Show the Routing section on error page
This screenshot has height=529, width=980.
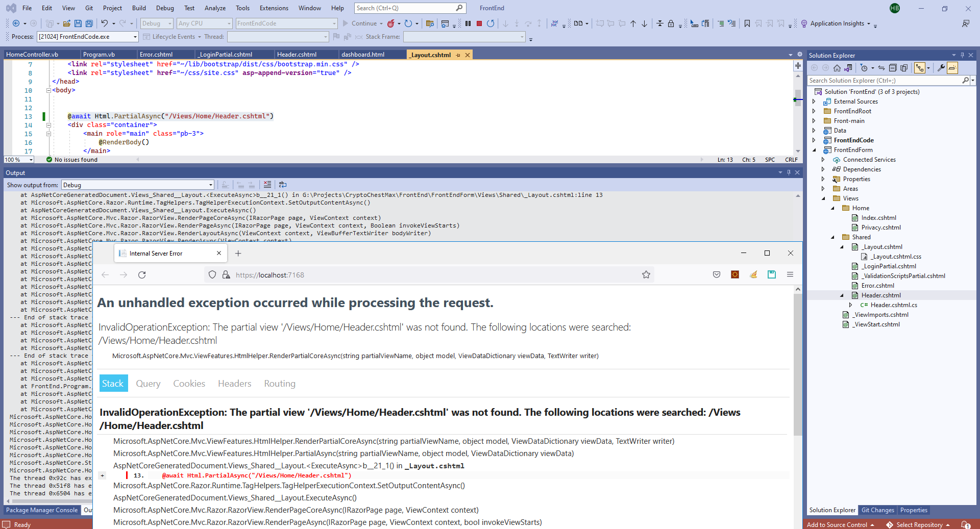pos(280,384)
